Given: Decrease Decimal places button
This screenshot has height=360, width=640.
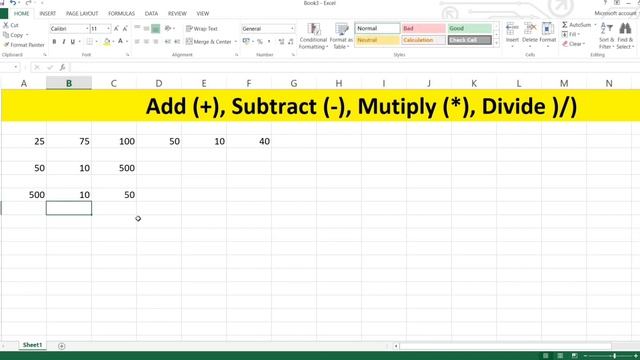Looking at the screenshot, I should pos(291,42).
